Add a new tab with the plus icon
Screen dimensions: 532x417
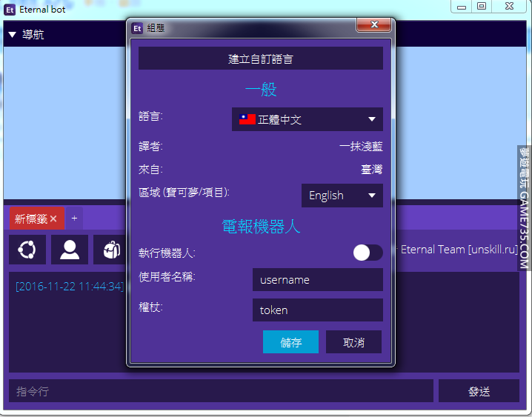point(74,218)
